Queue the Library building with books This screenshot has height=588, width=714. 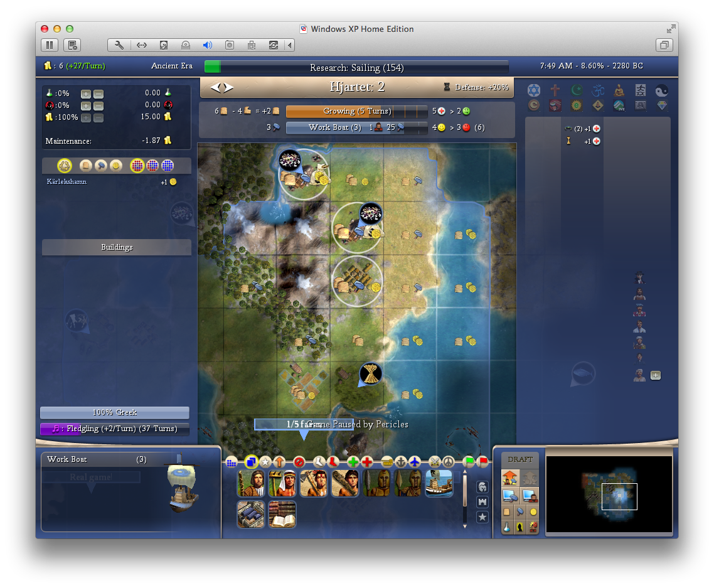(x=282, y=514)
